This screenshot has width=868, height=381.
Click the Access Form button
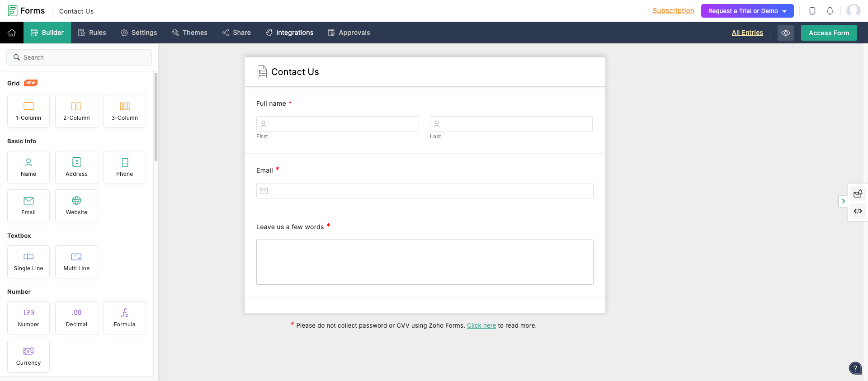829,33
